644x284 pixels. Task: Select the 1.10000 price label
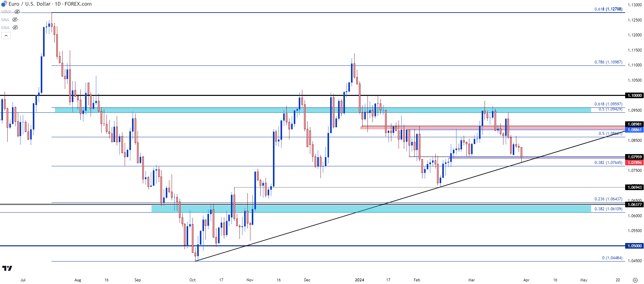(x=634, y=96)
